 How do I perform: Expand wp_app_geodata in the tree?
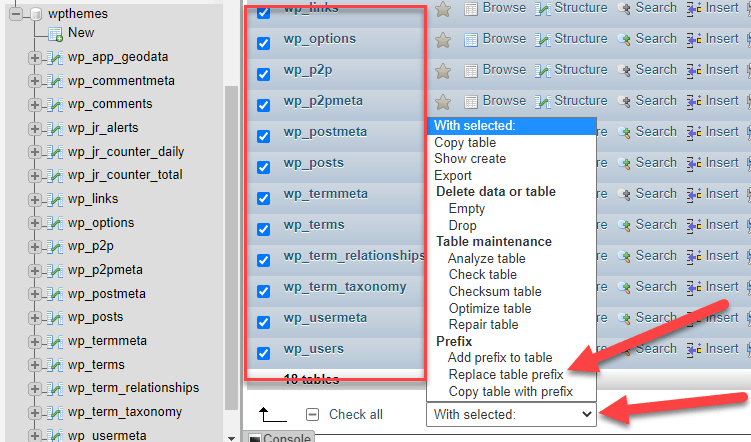pos(34,58)
